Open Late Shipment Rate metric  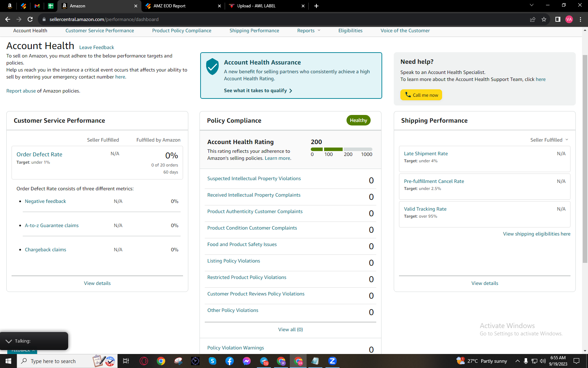(426, 154)
